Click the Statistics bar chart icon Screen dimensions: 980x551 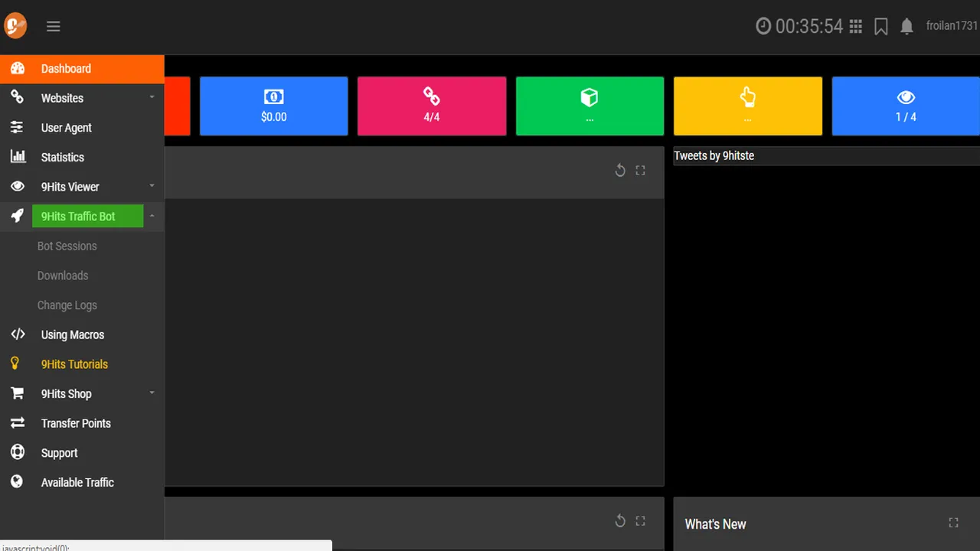pyautogui.click(x=18, y=156)
